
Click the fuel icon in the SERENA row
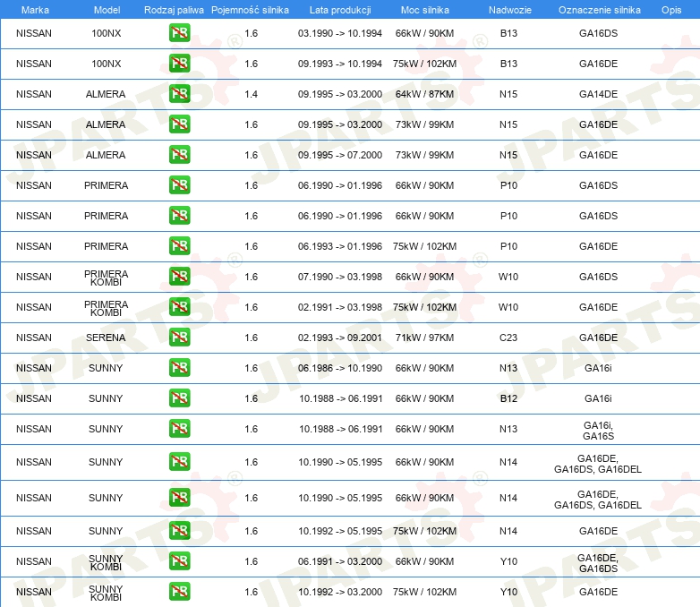(179, 338)
